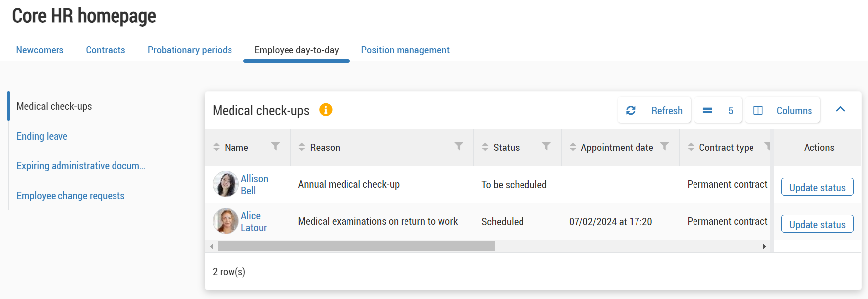868x299 pixels.
Task: Open the Name column filter
Action: pos(276,147)
